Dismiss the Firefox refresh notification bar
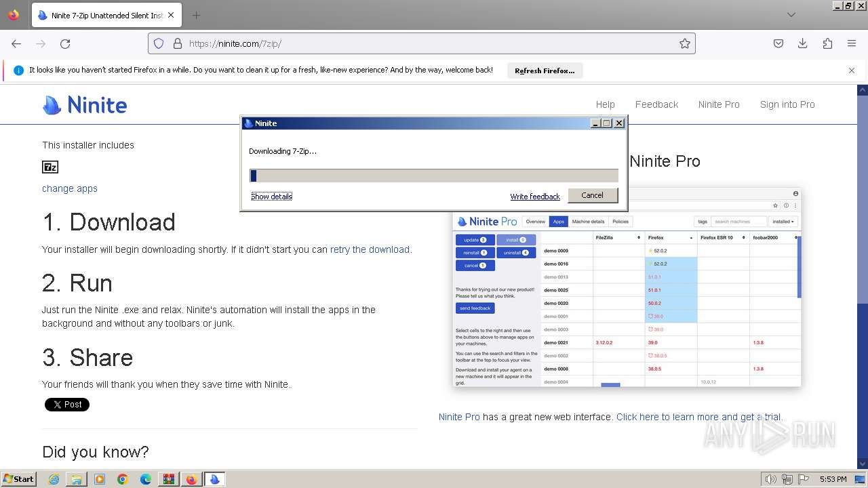Viewport: 868px width, 488px height. coord(852,70)
